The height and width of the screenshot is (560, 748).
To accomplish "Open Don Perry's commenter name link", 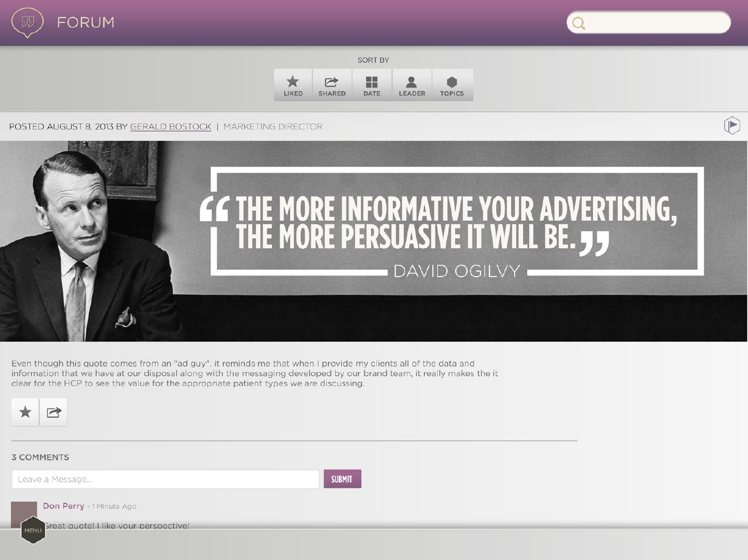I will click(x=63, y=506).
